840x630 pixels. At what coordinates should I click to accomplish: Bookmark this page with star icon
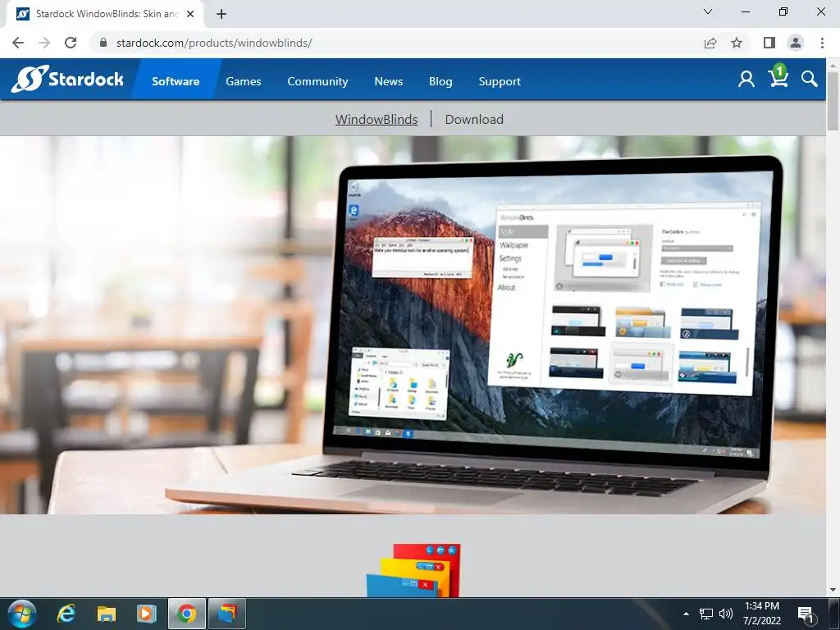[x=737, y=43]
